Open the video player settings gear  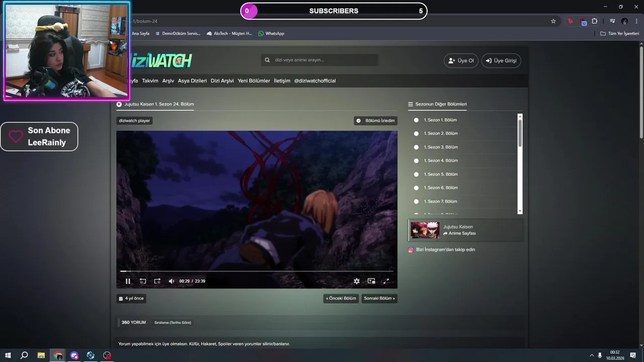pyautogui.click(x=357, y=281)
